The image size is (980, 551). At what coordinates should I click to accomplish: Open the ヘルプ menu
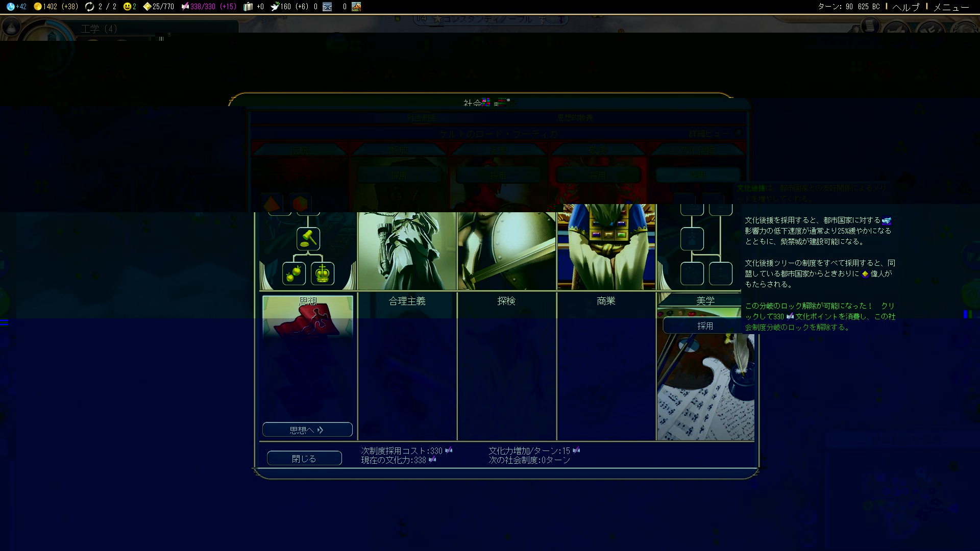(x=906, y=7)
